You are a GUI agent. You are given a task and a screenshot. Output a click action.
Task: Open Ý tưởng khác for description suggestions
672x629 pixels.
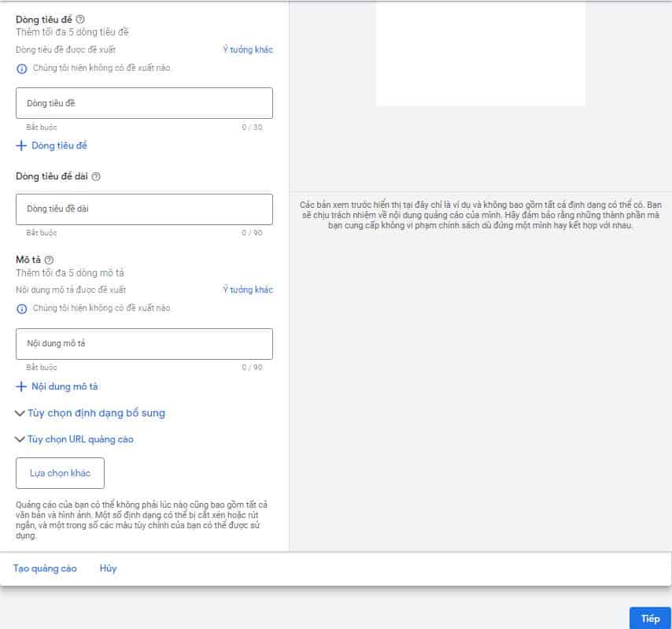click(247, 290)
